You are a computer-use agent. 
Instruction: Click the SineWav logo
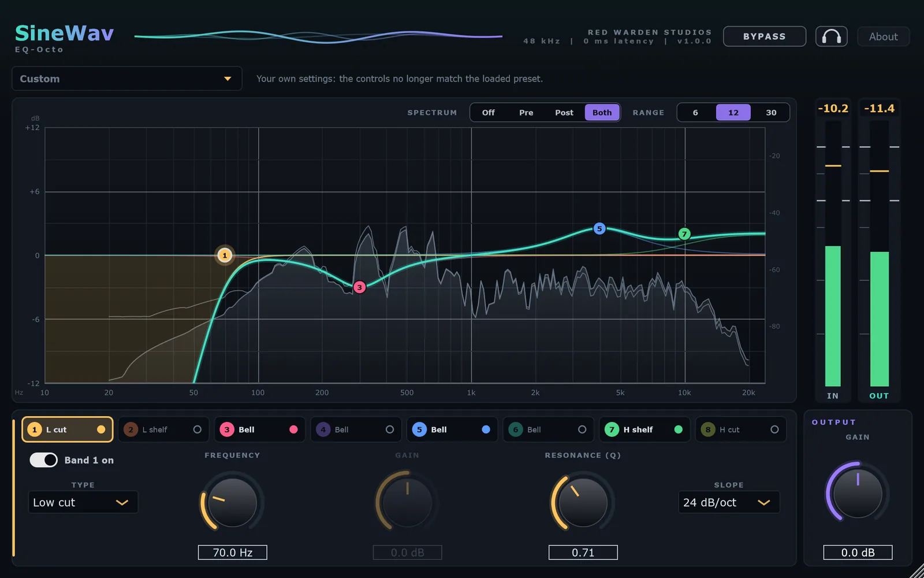tap(64, 34)
